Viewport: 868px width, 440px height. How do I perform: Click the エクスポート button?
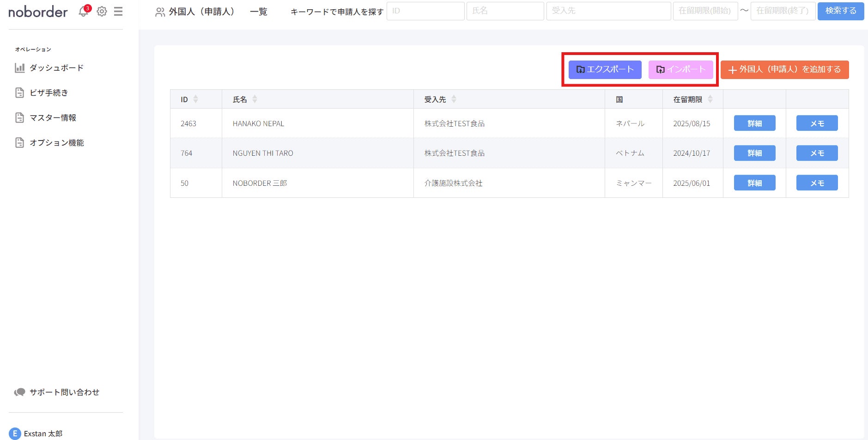[605, 69]
